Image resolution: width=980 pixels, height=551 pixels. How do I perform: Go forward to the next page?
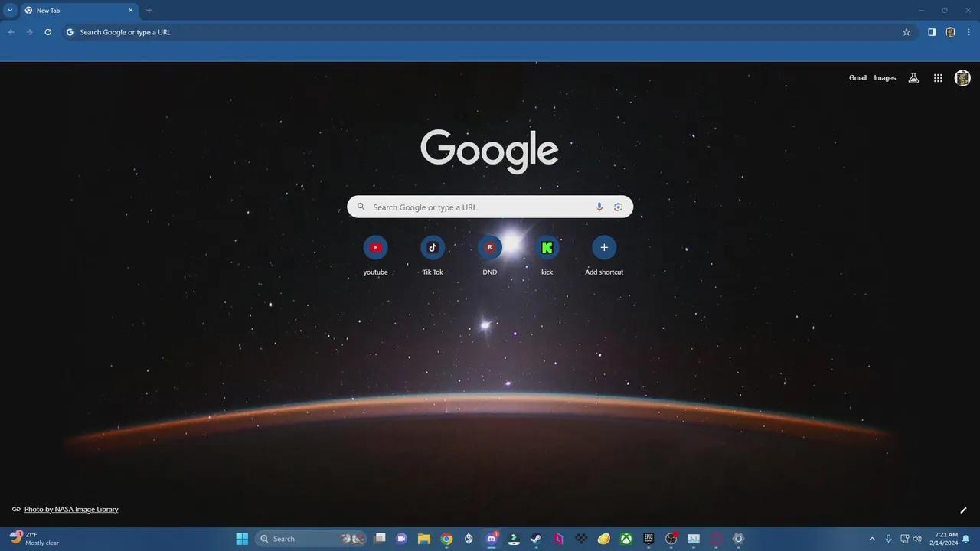[30, 32]
